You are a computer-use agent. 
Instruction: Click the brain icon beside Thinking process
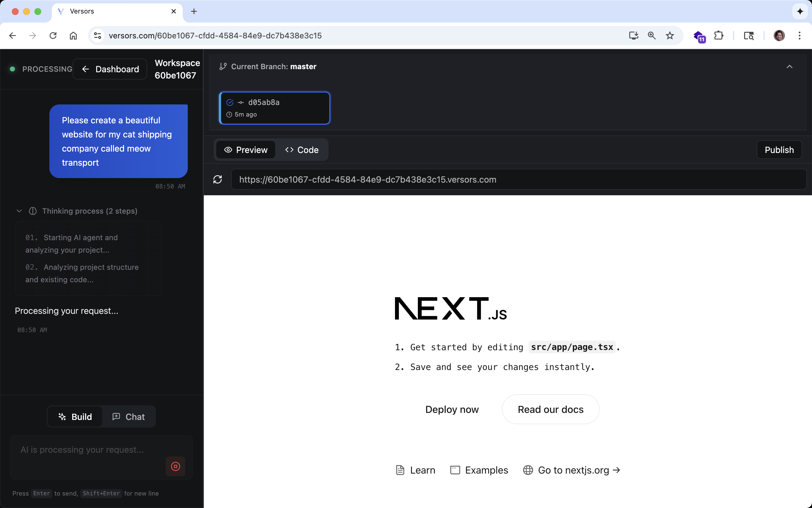tap(33, 211)
